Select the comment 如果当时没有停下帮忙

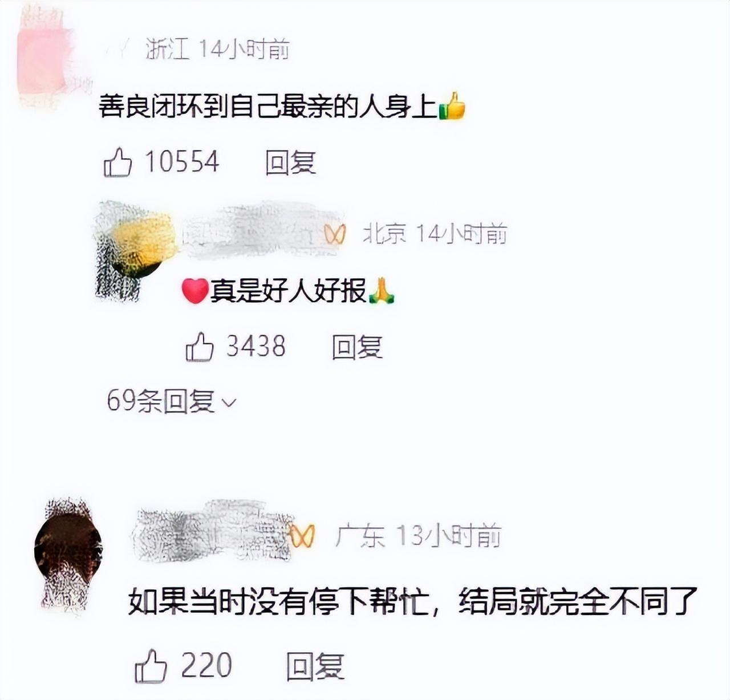[413, 601]
